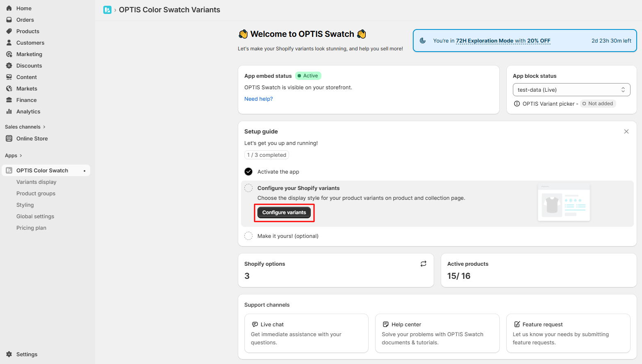Refresh Shopify options with sync icon
This screenshot has height=364, width=642.
pyautogui.click(x=423, y=264)
